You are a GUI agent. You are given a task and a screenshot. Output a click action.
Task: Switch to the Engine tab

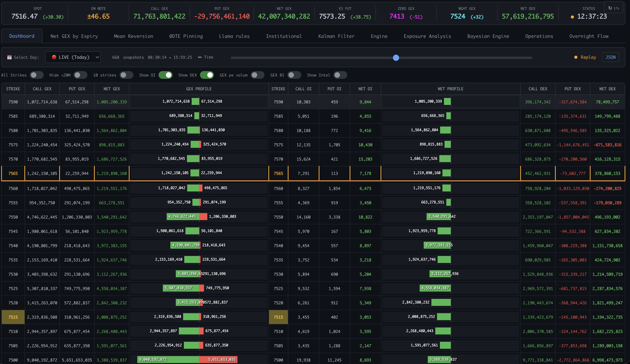point(379,36)
